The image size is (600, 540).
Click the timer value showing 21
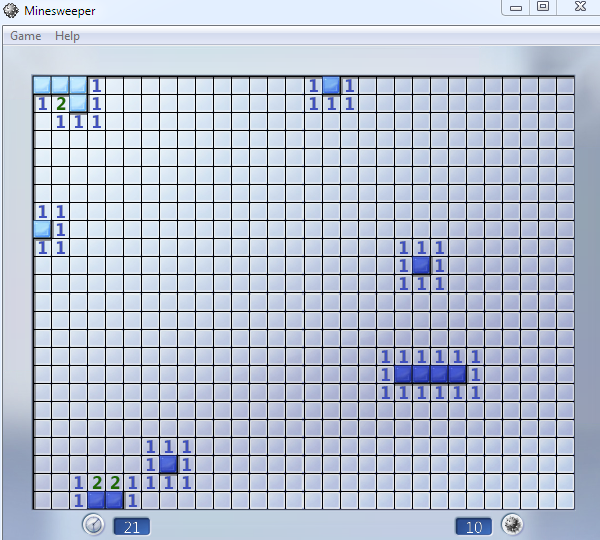point(132,527)
